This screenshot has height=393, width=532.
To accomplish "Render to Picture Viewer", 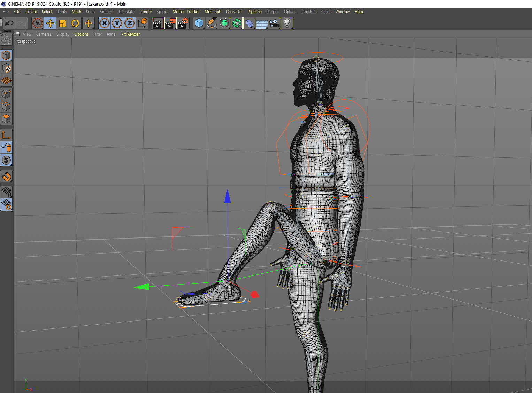I will coord(170,23).
